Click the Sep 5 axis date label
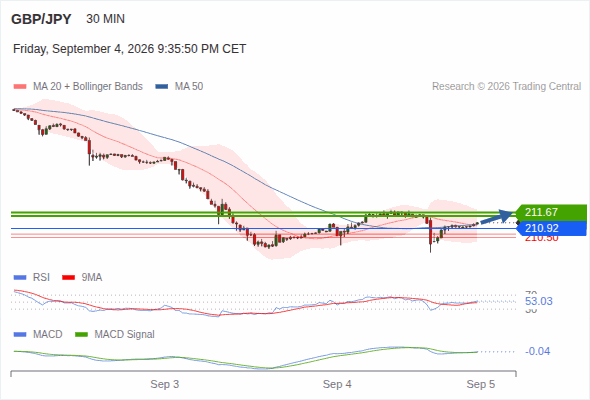 [x=481, y=385]
